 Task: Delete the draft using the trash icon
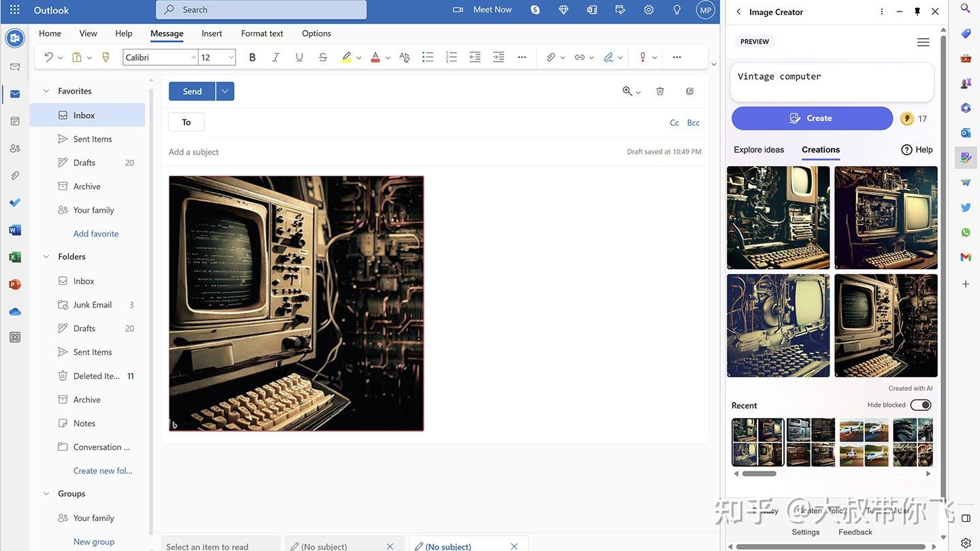click(x=660, y=90)
